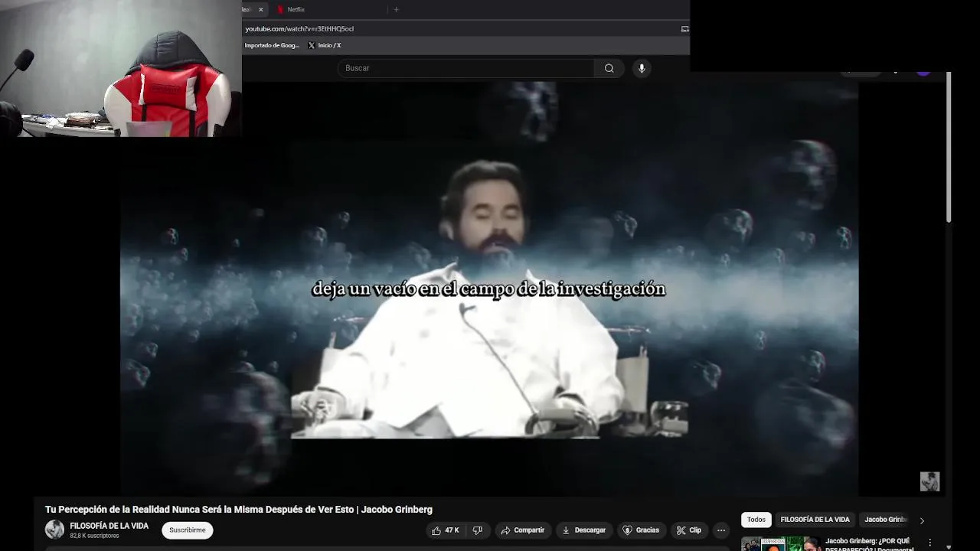This screenshot has width=980, height=551.
Task: Create a clip with the Clip button
Action: pos(688,530)
